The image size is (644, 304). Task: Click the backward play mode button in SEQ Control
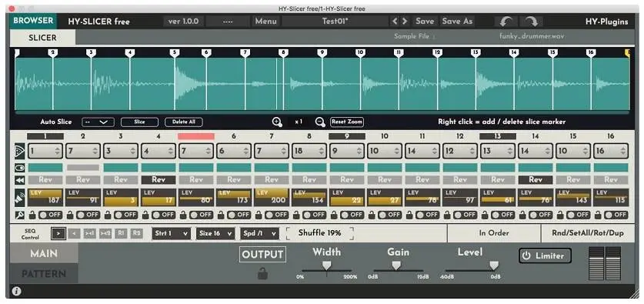74,233
